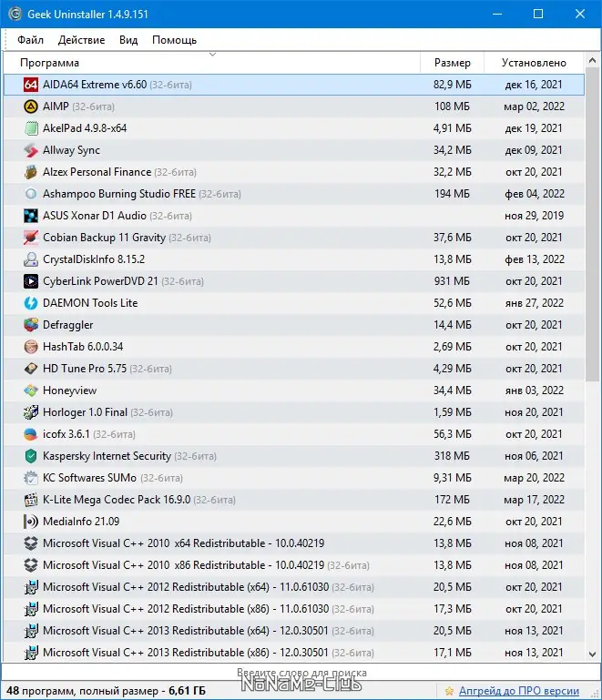This screenshot has height=700, width=602.
Task: Select the Visual C++ 2012 (x86) 11.0.61030 entry
Action: 186,609
